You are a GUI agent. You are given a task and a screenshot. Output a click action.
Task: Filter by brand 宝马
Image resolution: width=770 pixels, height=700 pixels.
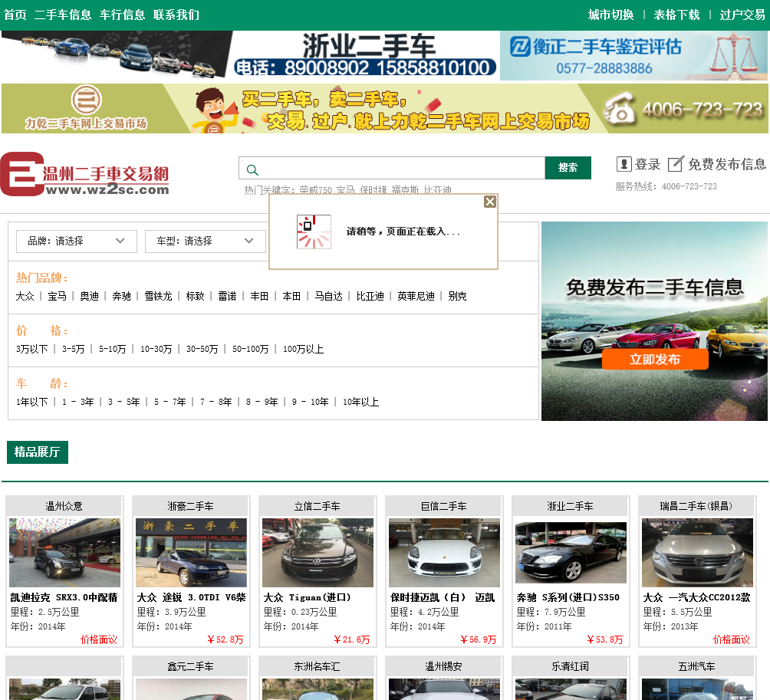tap(57, 296)
